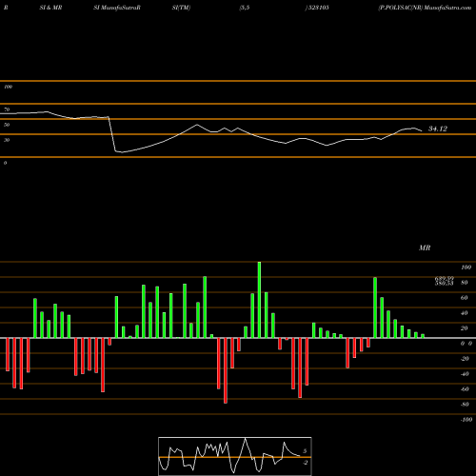
Task: Click the 'SI & MR' header text
Action: [x=50, y=8]
